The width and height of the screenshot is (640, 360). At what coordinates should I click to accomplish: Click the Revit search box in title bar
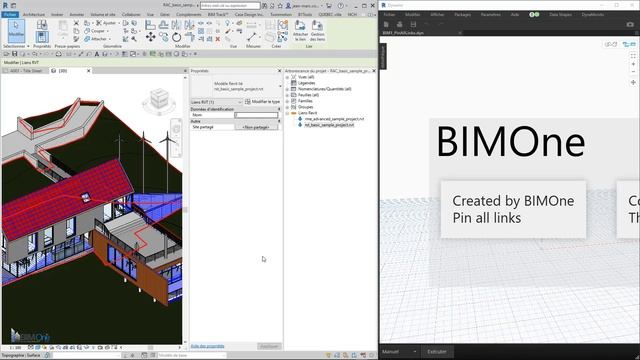click(x=230, y=6)
